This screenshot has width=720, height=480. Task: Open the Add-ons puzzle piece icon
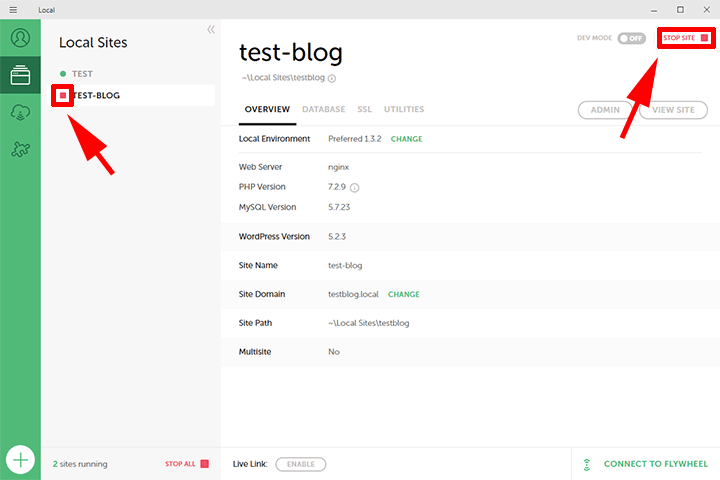pyautogui.click(x=20, y=149)
